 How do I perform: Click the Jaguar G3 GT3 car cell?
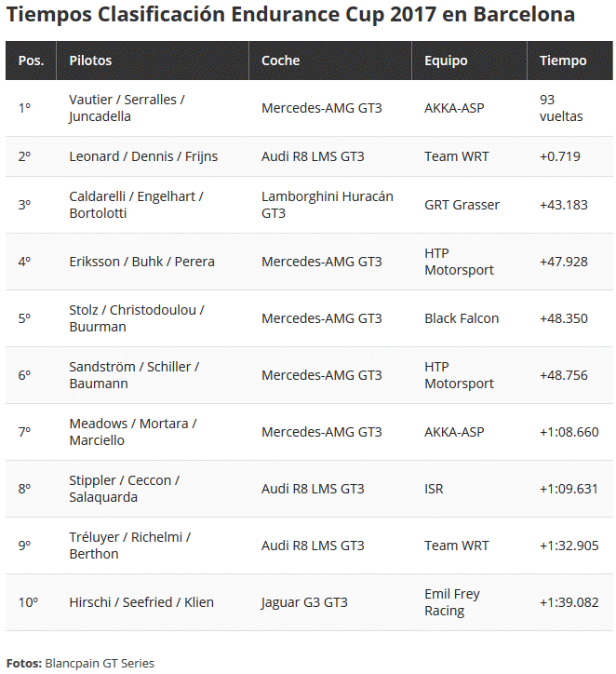point(304,602)
